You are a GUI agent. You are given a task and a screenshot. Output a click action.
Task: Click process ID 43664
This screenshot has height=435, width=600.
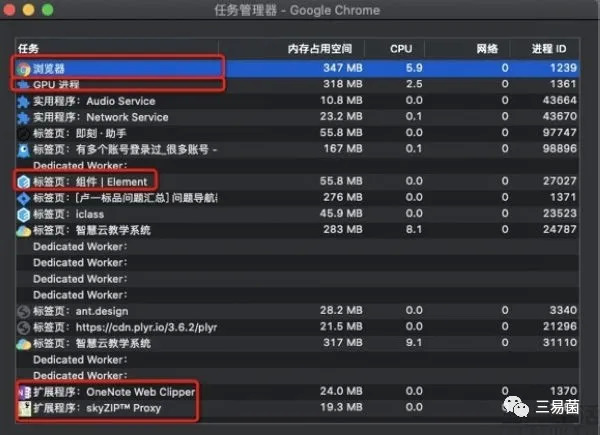click(x=559, y=101)
